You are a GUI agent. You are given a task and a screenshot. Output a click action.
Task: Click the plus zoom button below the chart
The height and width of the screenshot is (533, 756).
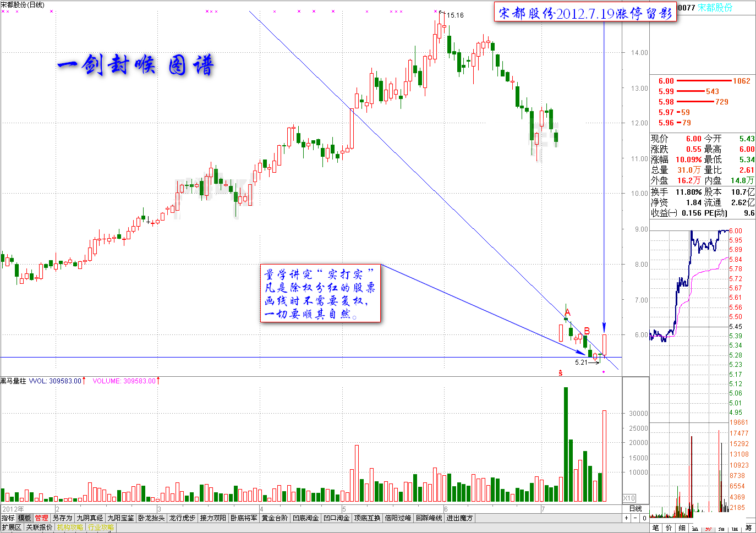626,518
